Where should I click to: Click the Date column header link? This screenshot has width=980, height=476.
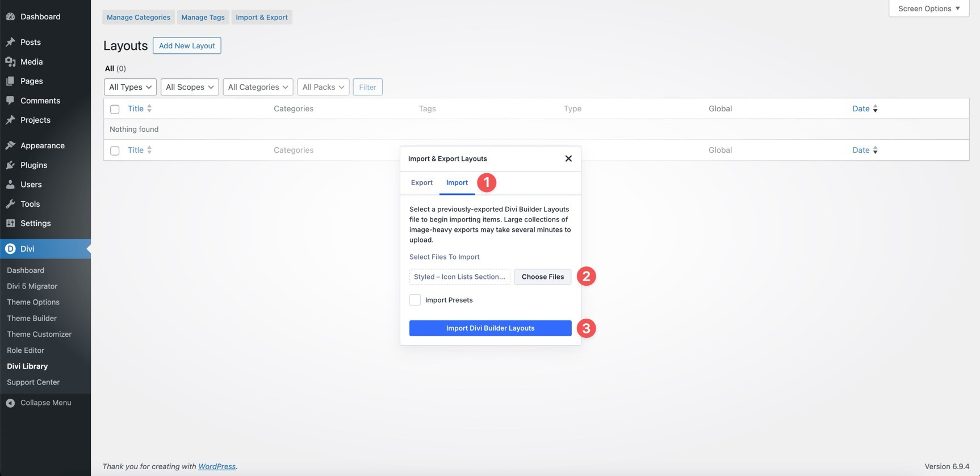[x=861, y=108]
